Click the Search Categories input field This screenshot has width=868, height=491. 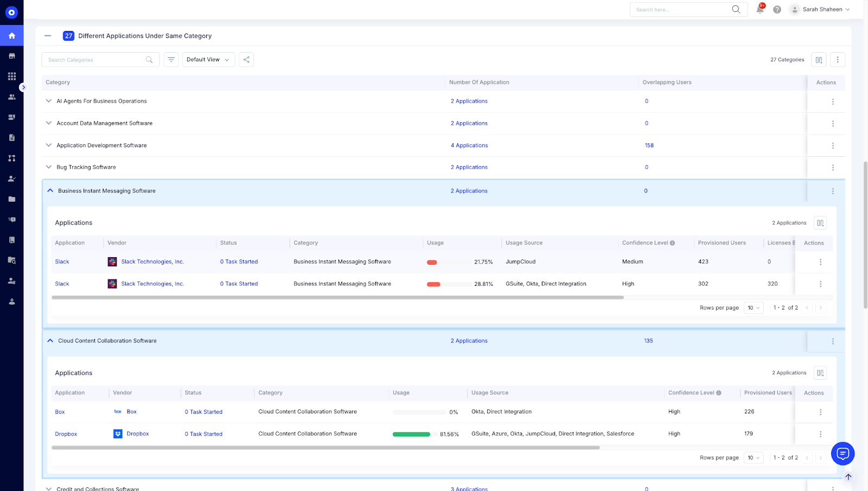(100, 60)
